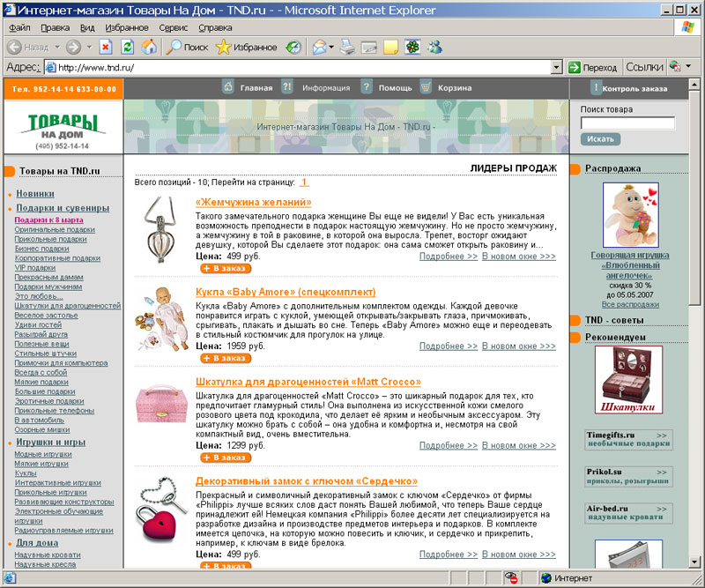The height and width of the screenshot is (588, 705).
Task: Open the Back button history dropdown
Action: click(x=57, y=47)
